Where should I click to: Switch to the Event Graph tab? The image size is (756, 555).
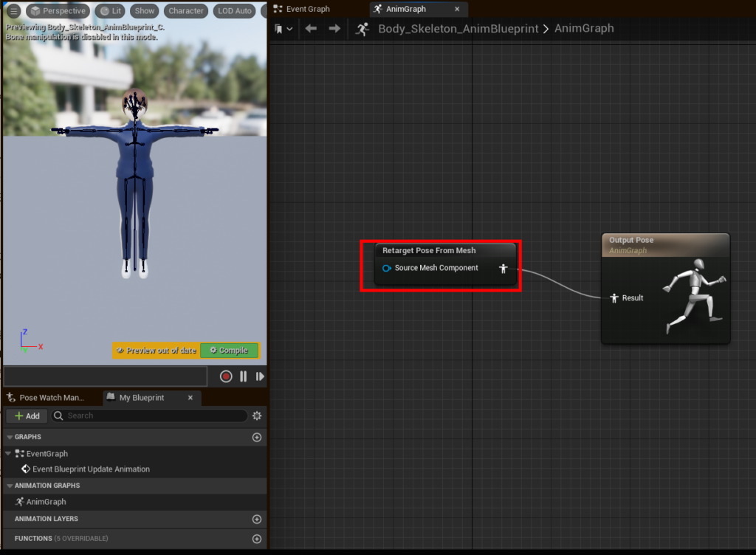pyautogui.click(x=302, y=9)
